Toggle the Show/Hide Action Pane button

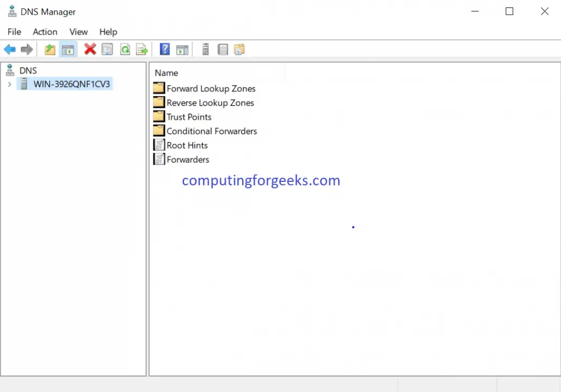coord(182,50)
